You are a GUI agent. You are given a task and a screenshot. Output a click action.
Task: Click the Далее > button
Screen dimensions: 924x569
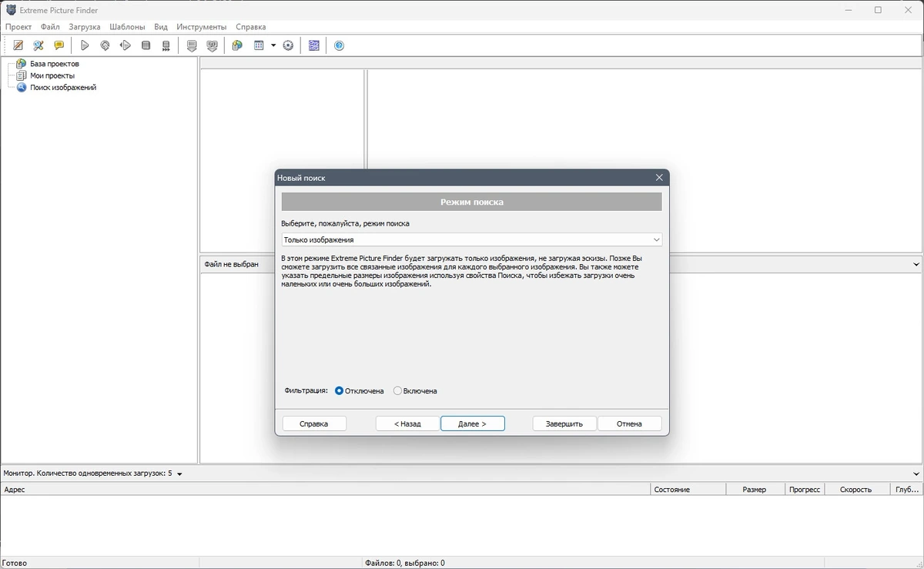pos(473,423)
